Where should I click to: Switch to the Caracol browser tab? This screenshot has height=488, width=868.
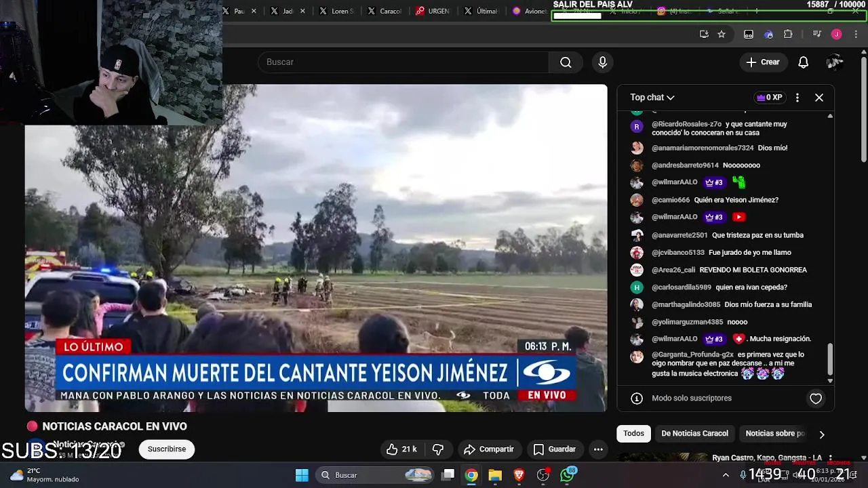[384, 11]
